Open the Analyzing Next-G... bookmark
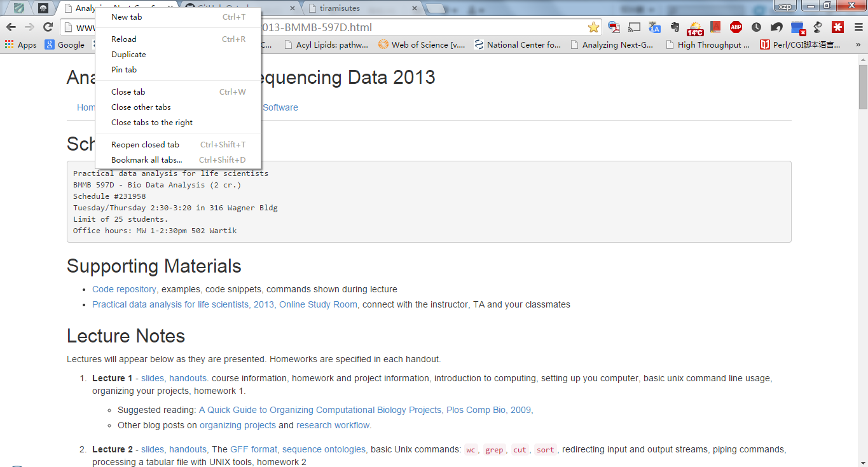The image size is (868, 467). click(x=612, y=44)
